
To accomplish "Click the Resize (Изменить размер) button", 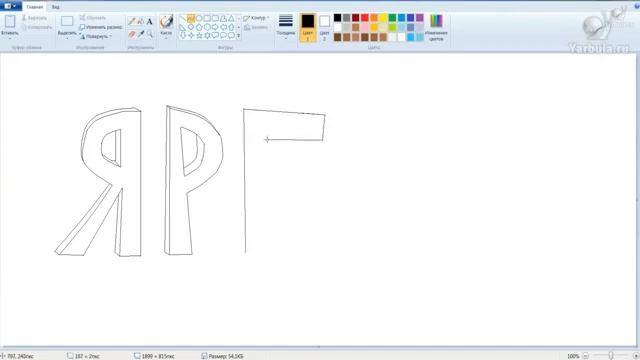I will pos(100,27).
